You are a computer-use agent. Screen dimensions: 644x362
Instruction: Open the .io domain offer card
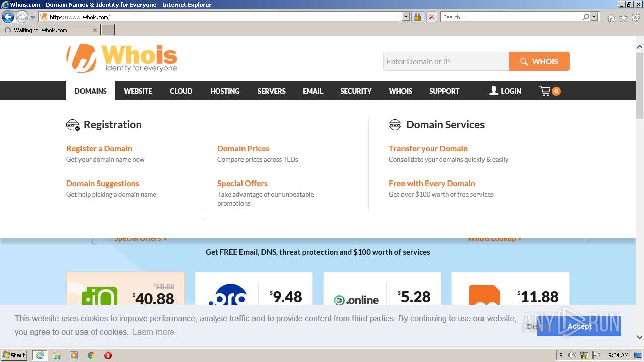(x=125, y=289)
